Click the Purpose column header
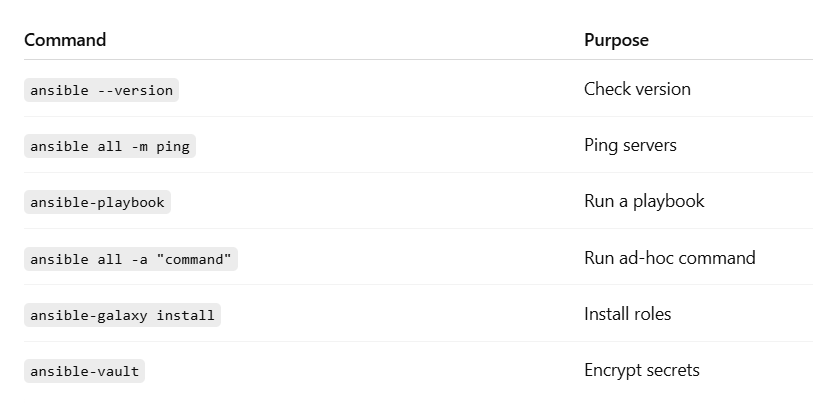 pos(616,40)
